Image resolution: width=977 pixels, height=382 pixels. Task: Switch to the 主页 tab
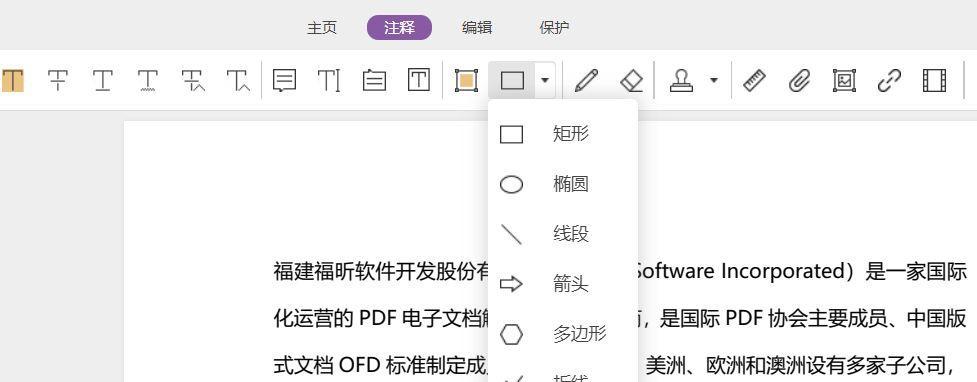pos(322,28)
